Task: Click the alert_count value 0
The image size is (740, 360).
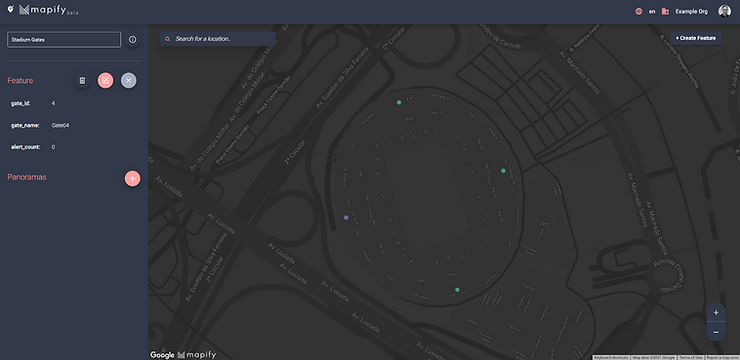Action: (53, 147)
